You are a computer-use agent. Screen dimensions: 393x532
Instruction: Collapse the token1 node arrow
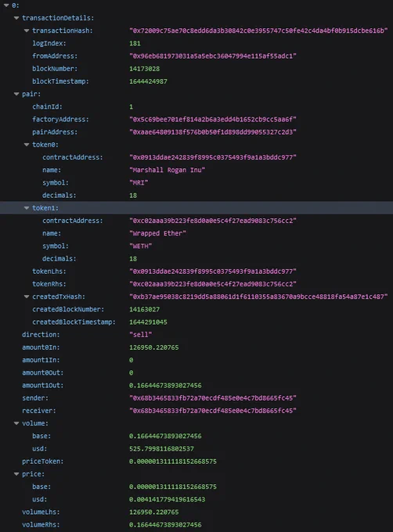(27, 208)
